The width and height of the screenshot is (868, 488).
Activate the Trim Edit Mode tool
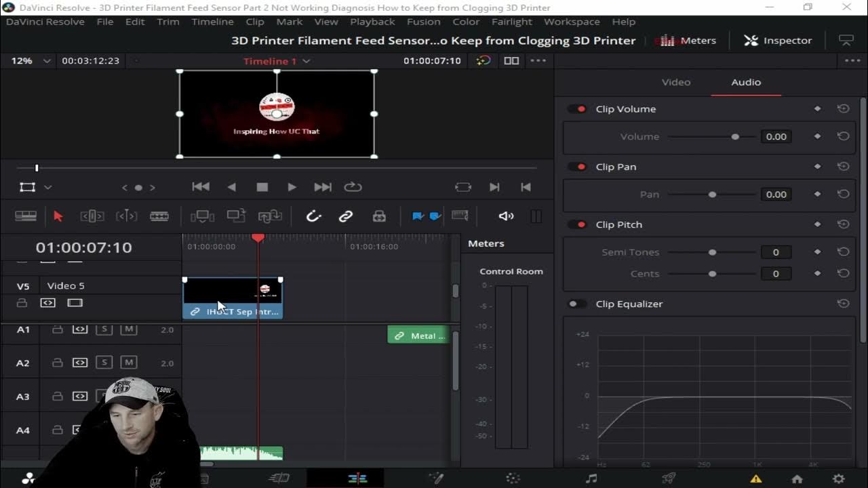tap(92, 216)
